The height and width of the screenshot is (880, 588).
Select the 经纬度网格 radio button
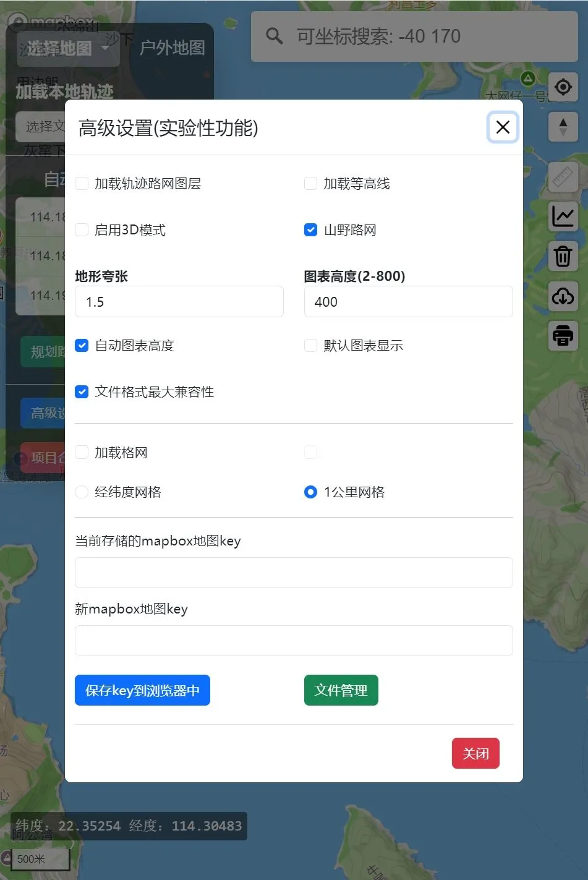[82, 492]
